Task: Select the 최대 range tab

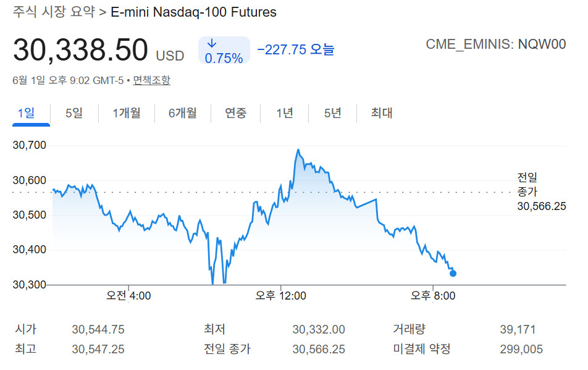Action: click(x=381, y=113)
